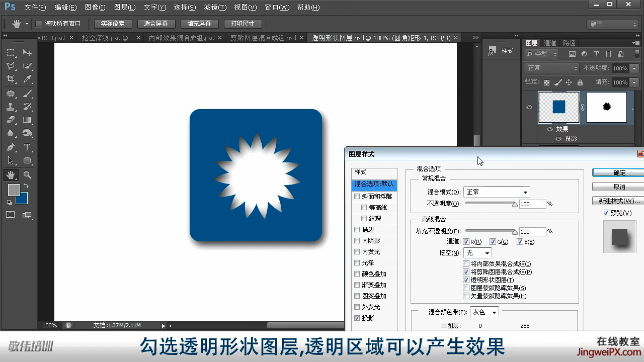Select the Move tool

[27, 53]
